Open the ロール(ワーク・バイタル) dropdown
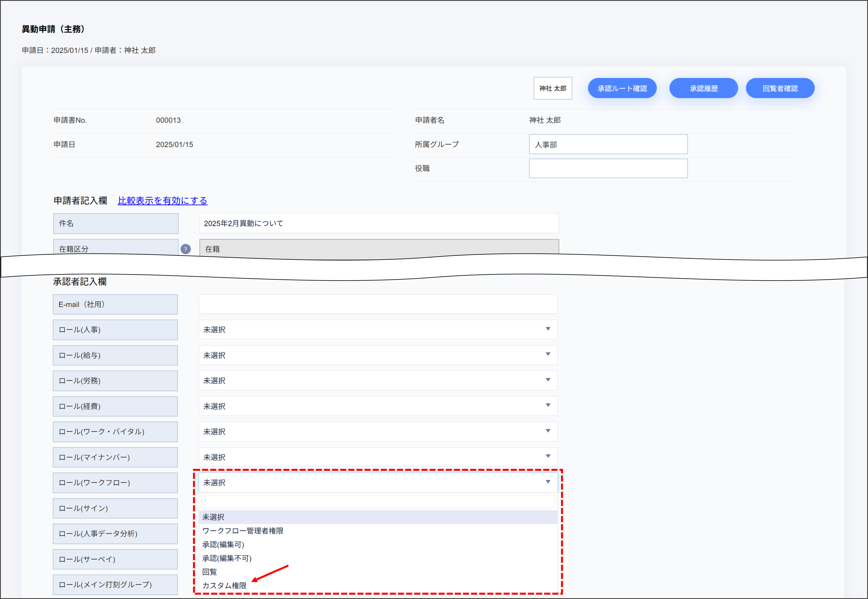 (377, 432)
